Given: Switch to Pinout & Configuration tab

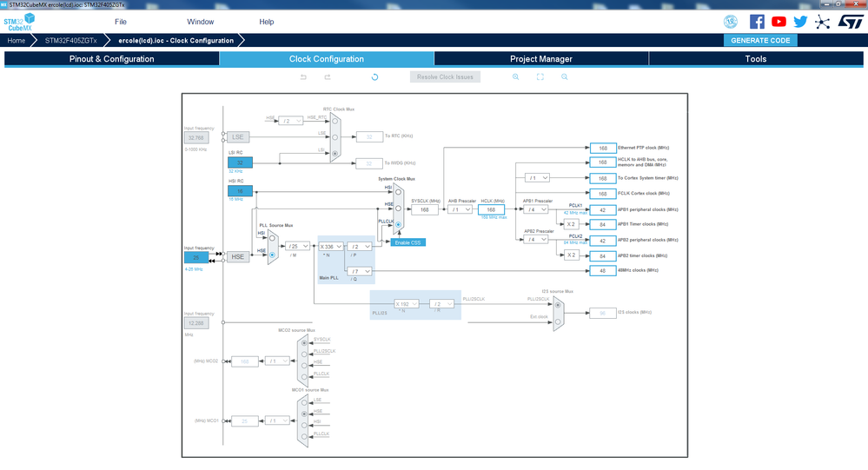Looking at the screenshot, I should (x=112, y=59).
